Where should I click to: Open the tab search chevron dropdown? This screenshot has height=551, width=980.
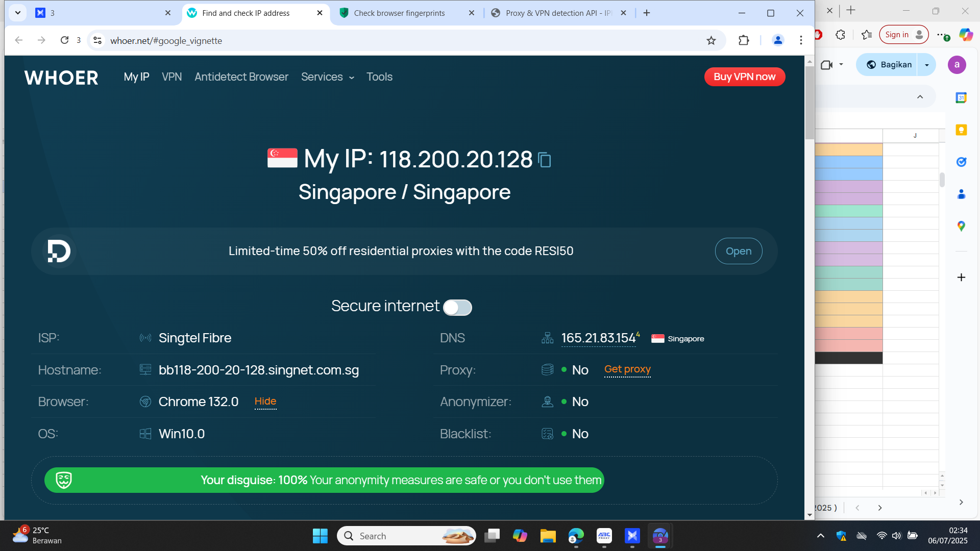pos(18,13)
